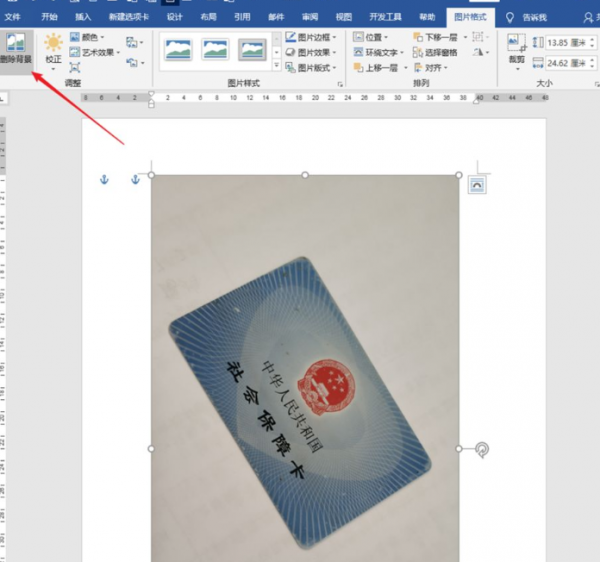
Task: Switch to the References (引用) tab
Action: click(242, 17)
